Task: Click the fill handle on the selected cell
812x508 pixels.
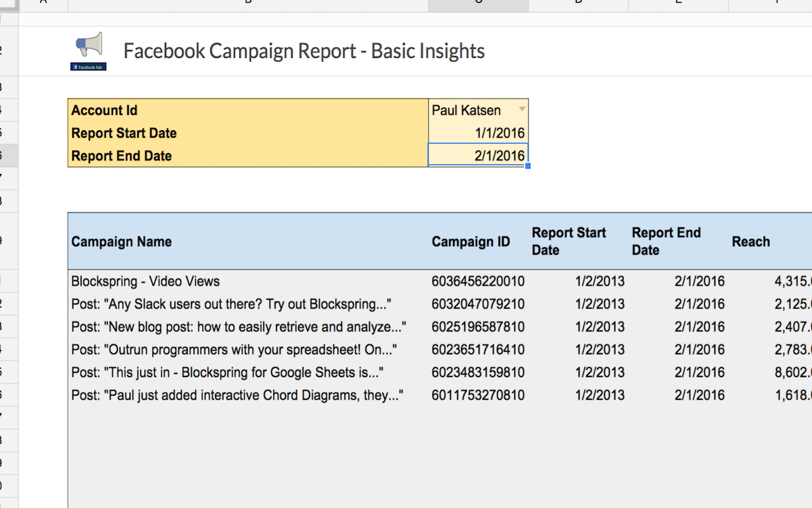Action: pyautogui.click(x=528, y=166)
